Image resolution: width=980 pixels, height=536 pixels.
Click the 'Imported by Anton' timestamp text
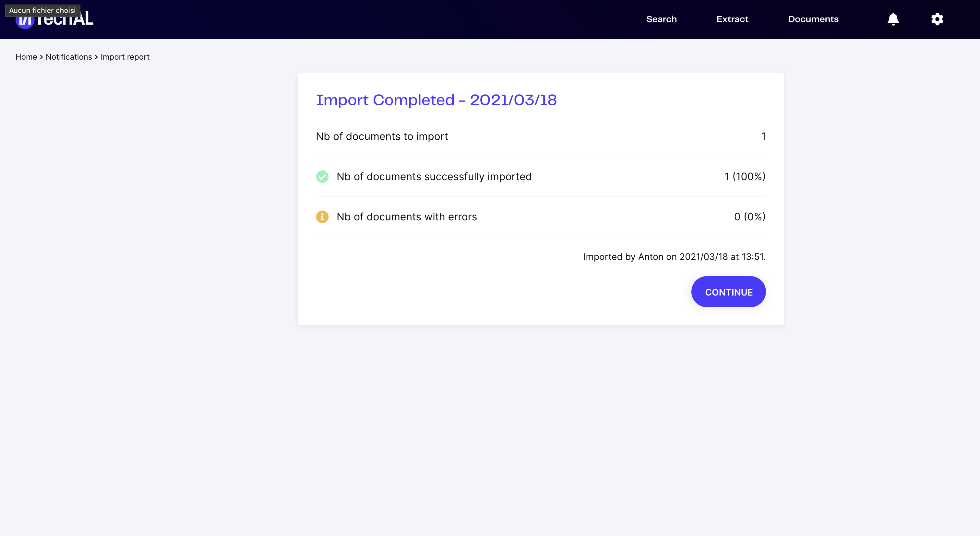coord(674,257)
